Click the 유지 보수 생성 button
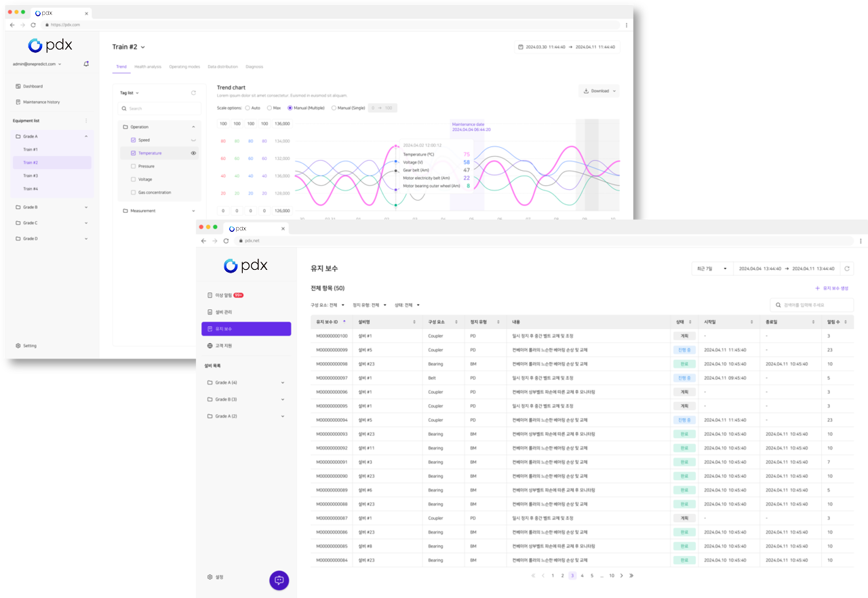Screen dimensions: 868x598 click(832, 288)
